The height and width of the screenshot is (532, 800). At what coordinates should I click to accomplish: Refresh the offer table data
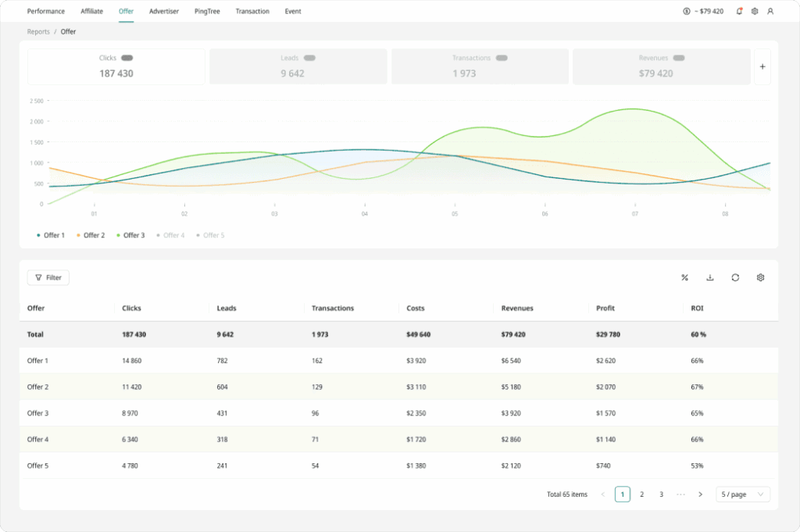(x=735, y=277)
